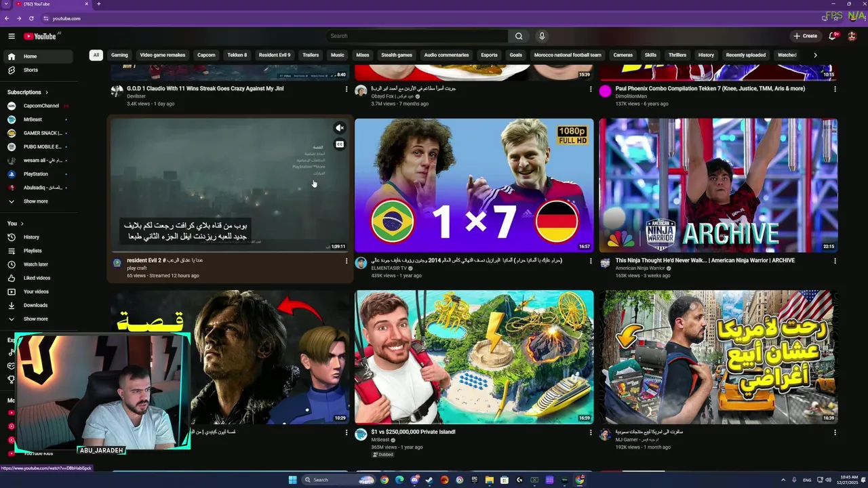The height and width of the screenshot is (488, 868).
Task: Open the browser tab search dropdown
Action: 6,4
